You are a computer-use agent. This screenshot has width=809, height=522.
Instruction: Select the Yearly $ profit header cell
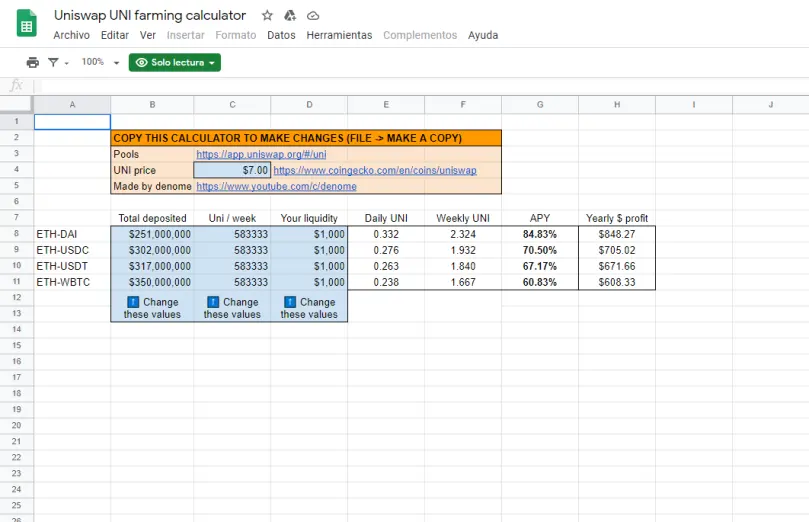point(617,218)
